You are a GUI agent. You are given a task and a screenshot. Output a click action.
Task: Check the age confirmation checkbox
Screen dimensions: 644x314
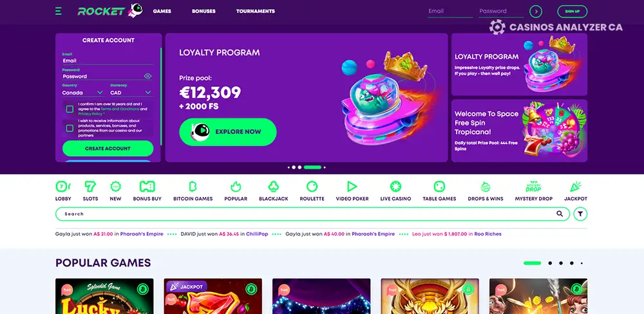coord(70,109)
